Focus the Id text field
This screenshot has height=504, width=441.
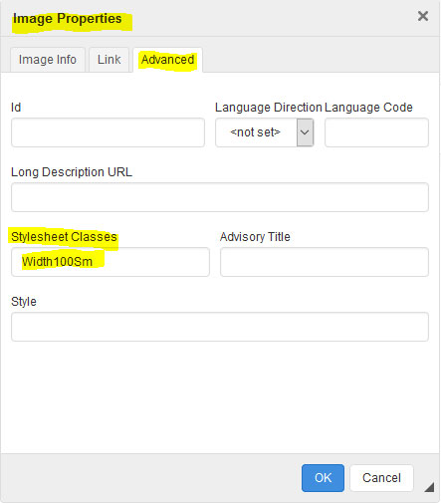tap(108, 132)
